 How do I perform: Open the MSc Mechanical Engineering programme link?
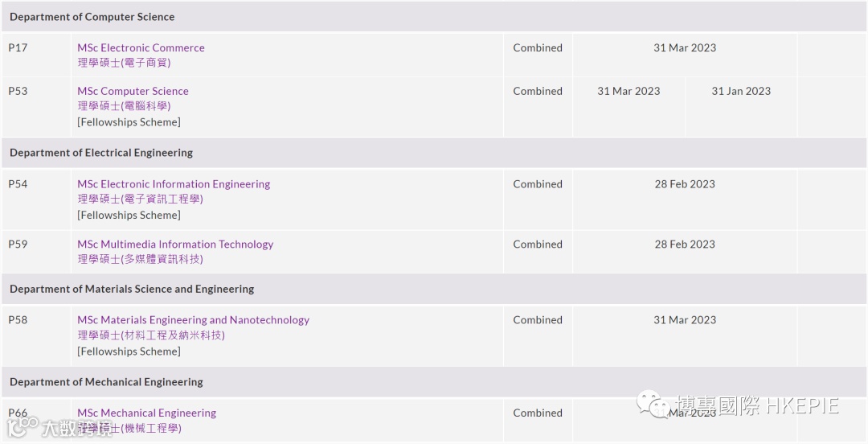pos(146,413)
